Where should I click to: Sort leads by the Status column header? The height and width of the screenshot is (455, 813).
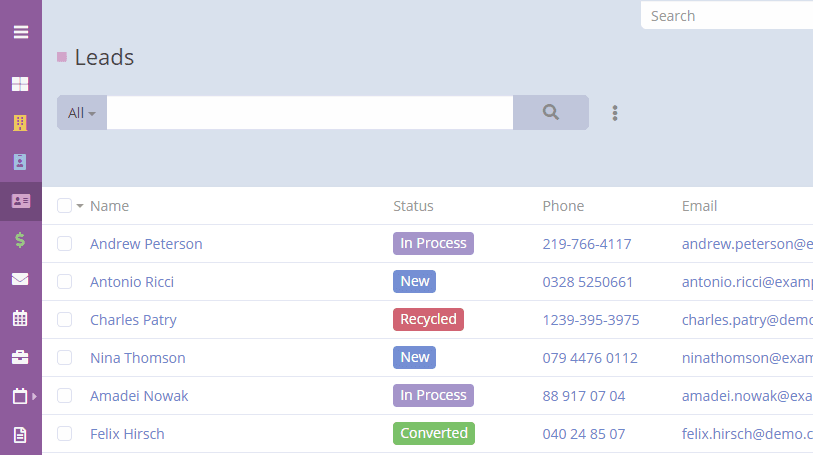[413, 206]
